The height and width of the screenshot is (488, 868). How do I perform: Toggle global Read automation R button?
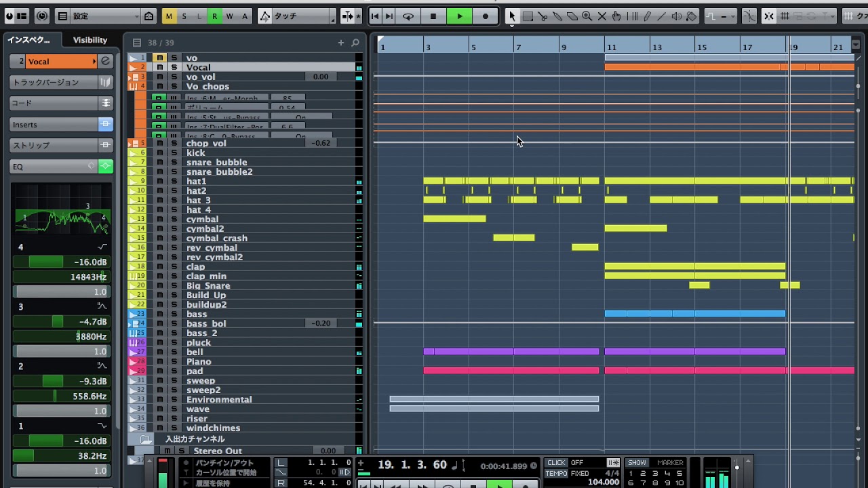pyautogui.click(x=214, y=16)
